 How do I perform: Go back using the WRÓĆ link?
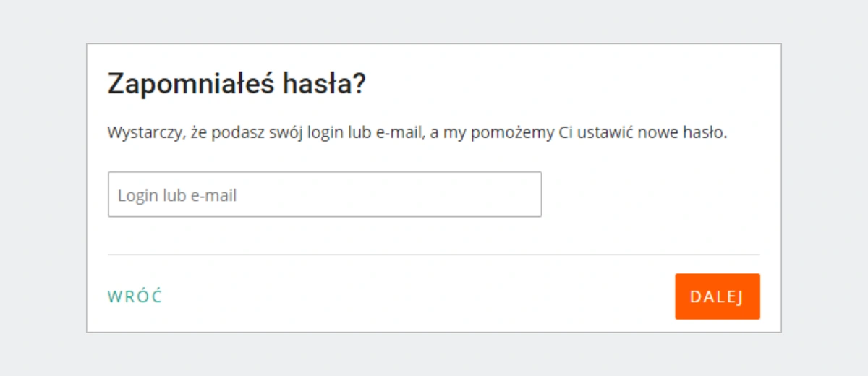135,296
